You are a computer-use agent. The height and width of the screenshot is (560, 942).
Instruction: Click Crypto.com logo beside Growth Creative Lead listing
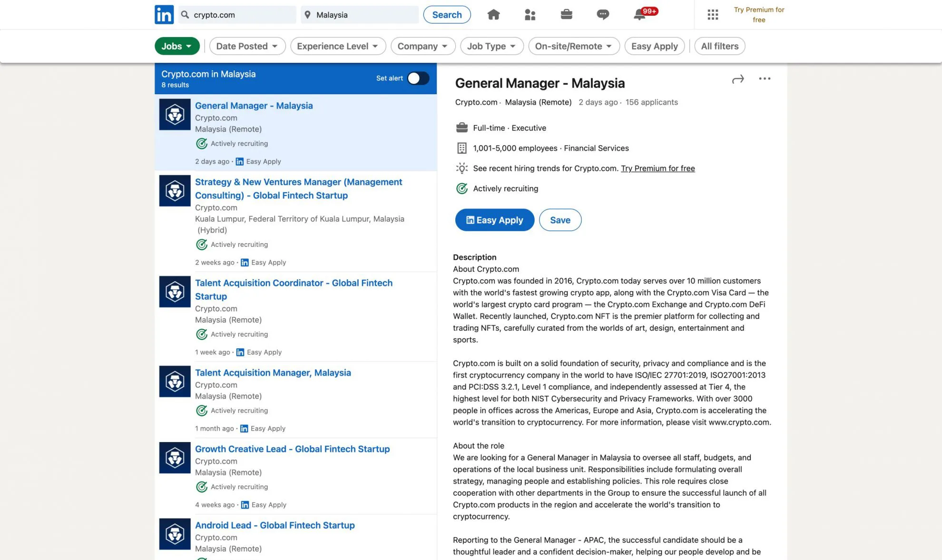pyautogui.click(x=175, y=458)
